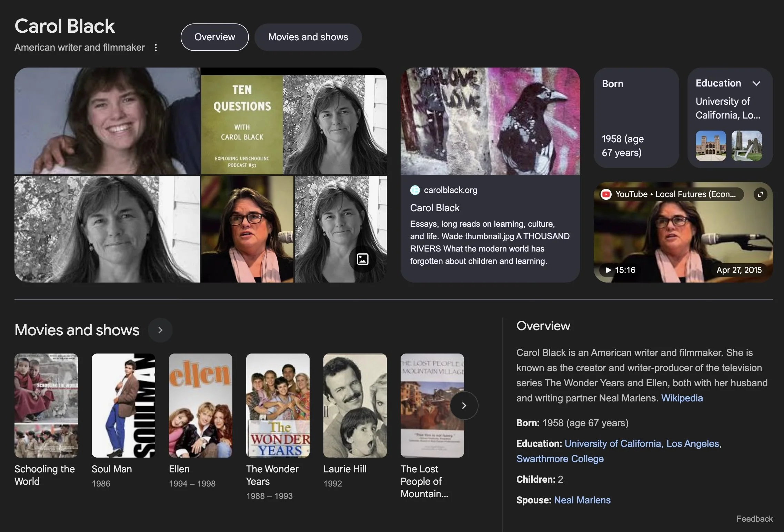Expand the YouTube video preview
784x532 pixels.
click(x=760, y=194)
